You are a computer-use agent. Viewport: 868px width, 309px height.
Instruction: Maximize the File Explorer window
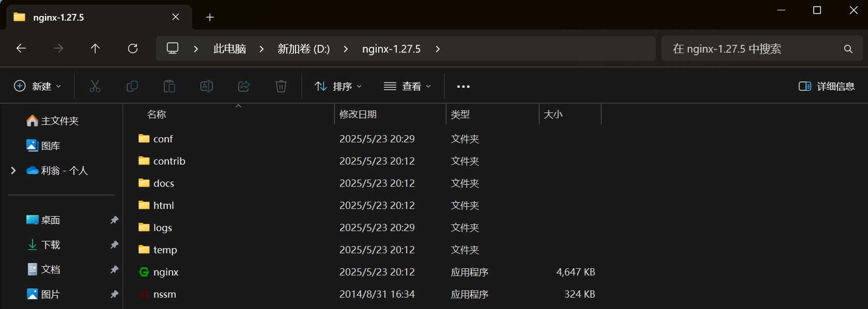817,10
